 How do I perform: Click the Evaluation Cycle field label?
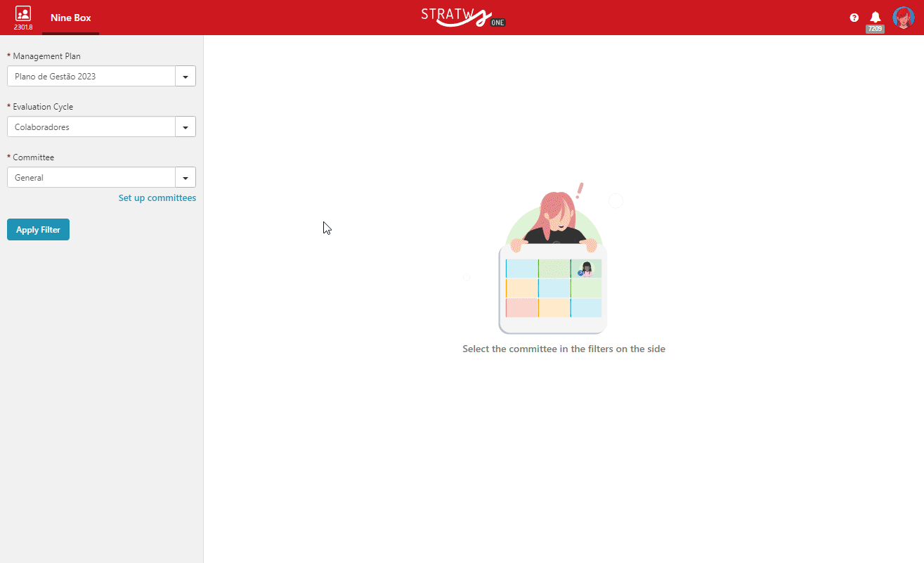pos(43,107)
